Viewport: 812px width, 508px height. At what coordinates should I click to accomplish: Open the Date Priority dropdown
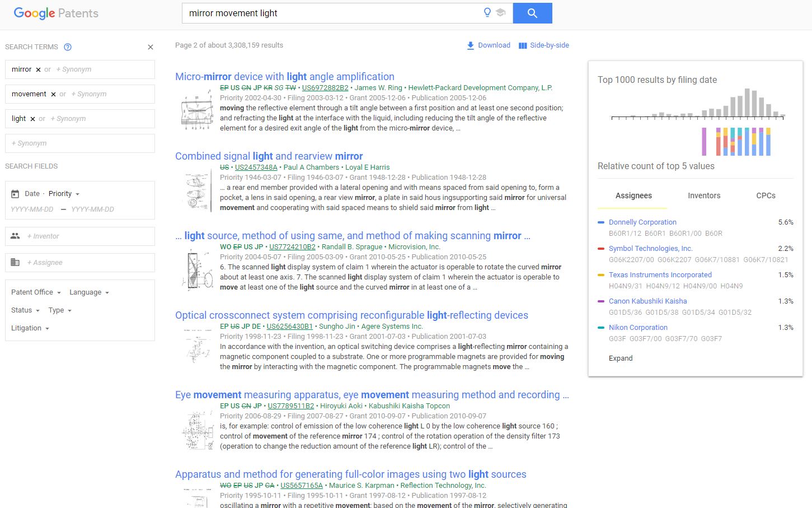coord(64,194)
